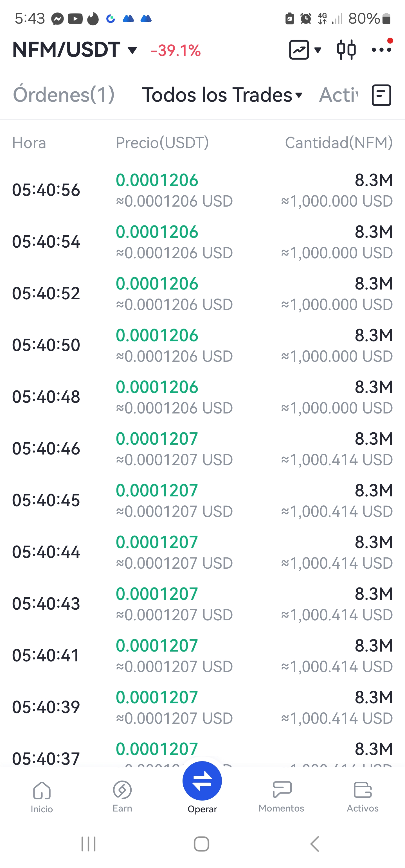Expand the chart type dropdown arrow

(317, 50)
